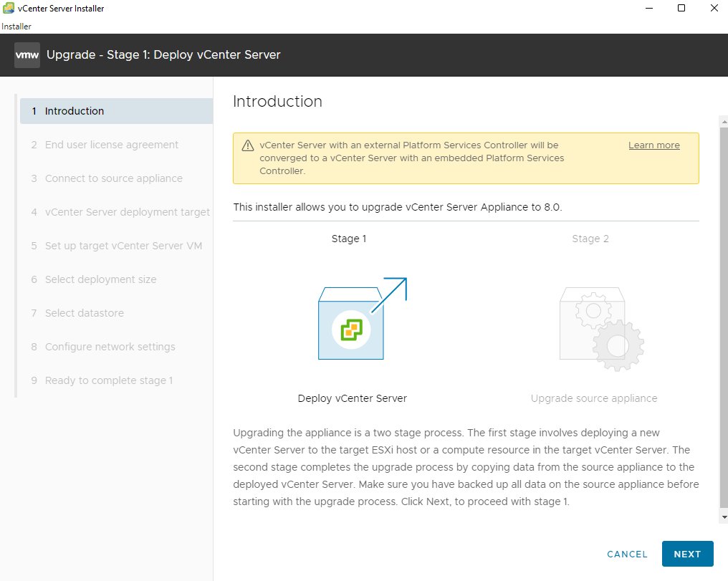This screenshot has height=581, width=728.
Task: Click the scrollbar down arrow
Action: (724, 517)
